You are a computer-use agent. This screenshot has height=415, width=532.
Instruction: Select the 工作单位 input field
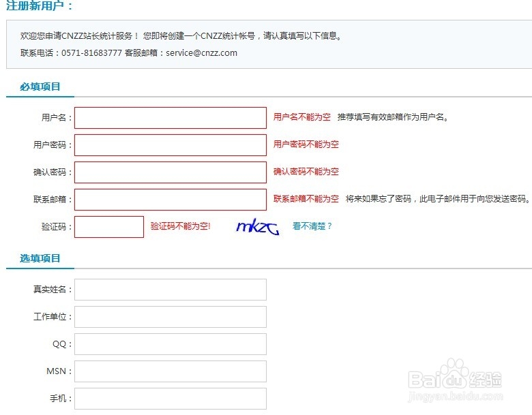pyautogui.click(x=171, y=317)
